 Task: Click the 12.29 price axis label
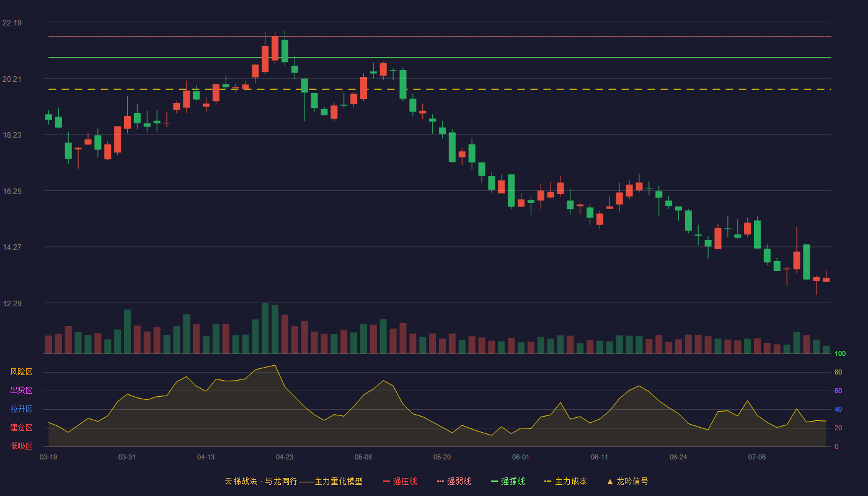tap(12, 303)
